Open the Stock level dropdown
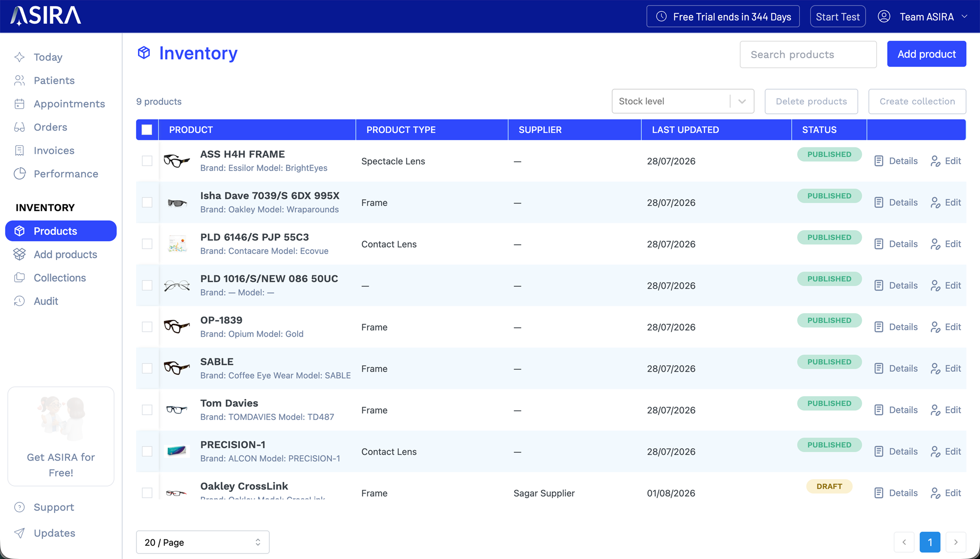980x559 pixels. [x=682, y=101]
